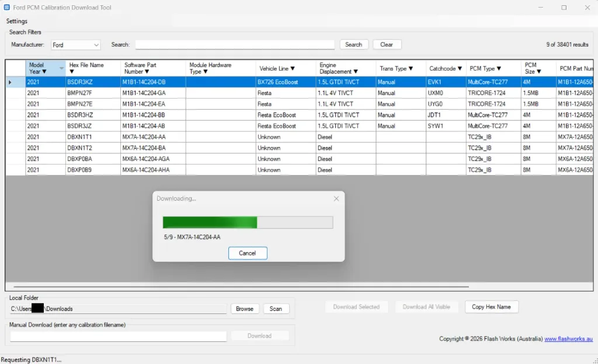Select the BMPN27F row
The width and height of the screenshot is (598, 364).
(80, 93)
